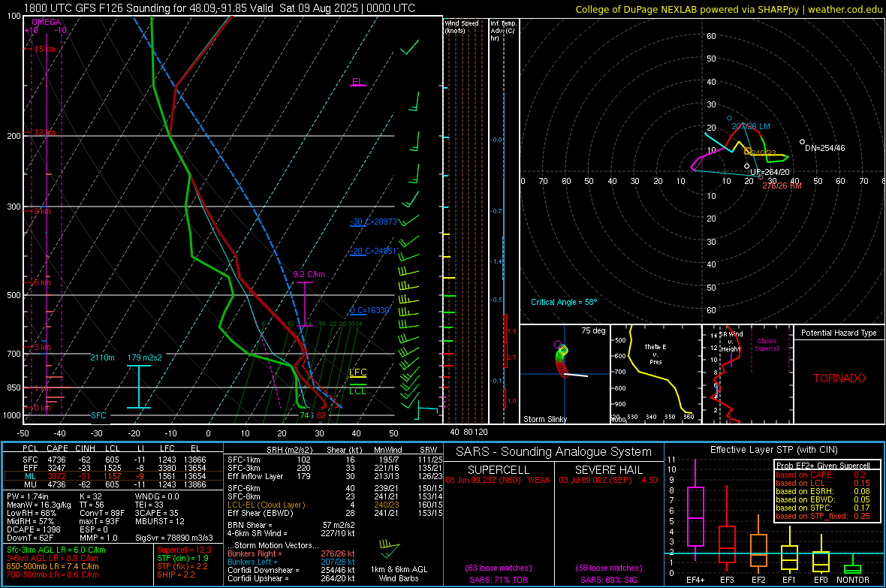
Task: Click the "Inf. Temp. Adv. (C/hr)" panel header
Action: pyautogui.click(x=503, y=31)
